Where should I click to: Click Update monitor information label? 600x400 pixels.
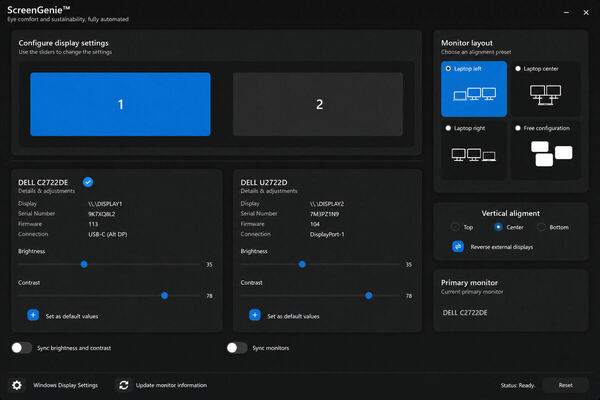[171, 385]
